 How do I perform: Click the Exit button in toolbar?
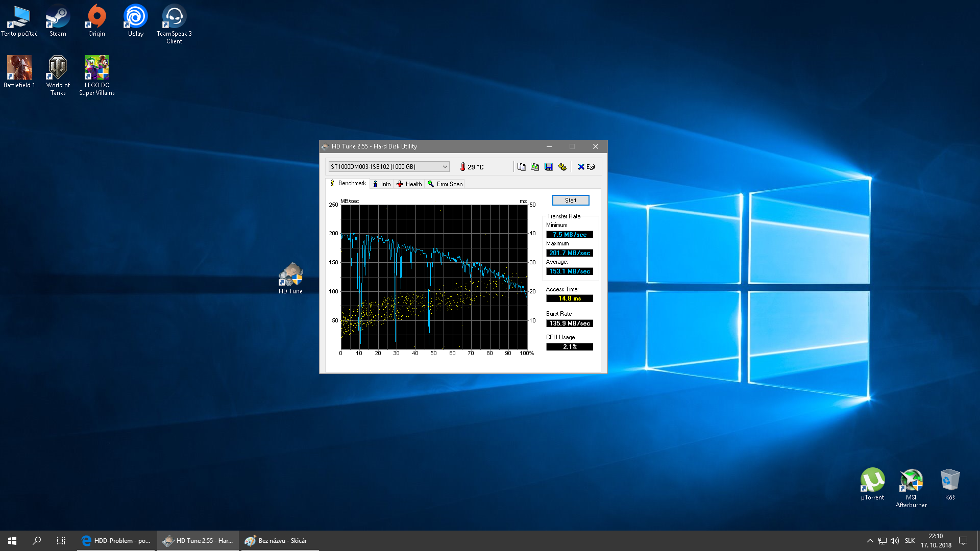(586, 167)
